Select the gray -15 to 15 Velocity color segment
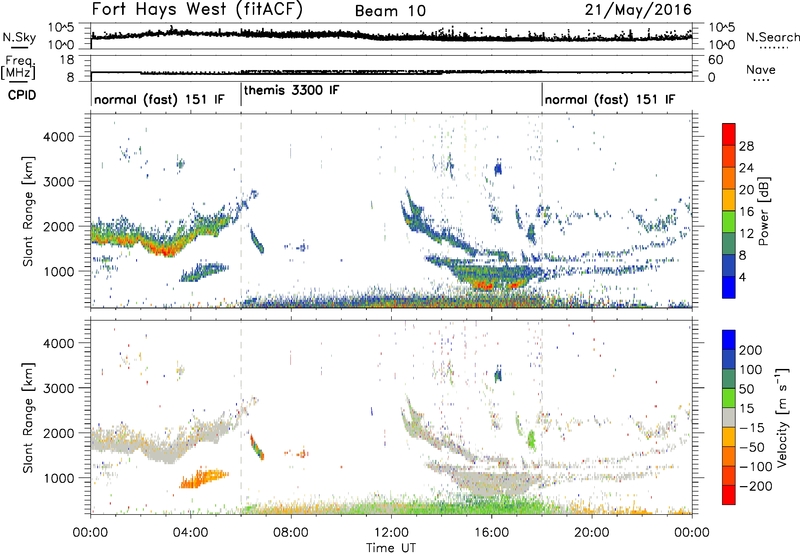 coord(729,417)
